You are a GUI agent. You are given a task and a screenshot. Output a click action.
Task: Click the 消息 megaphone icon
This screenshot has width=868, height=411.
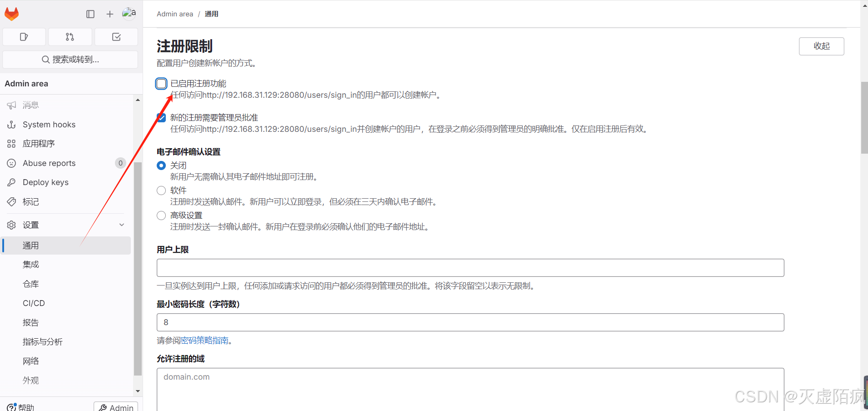coord(12,105)
